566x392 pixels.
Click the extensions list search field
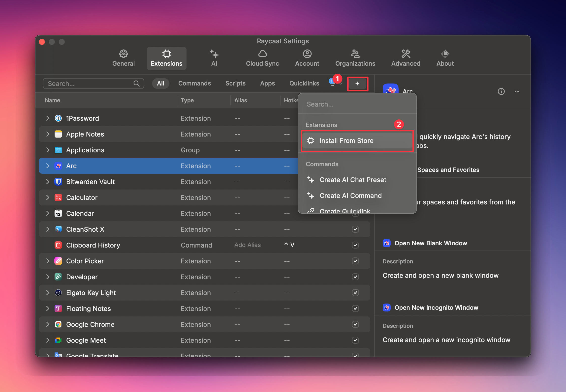[93, 84]
